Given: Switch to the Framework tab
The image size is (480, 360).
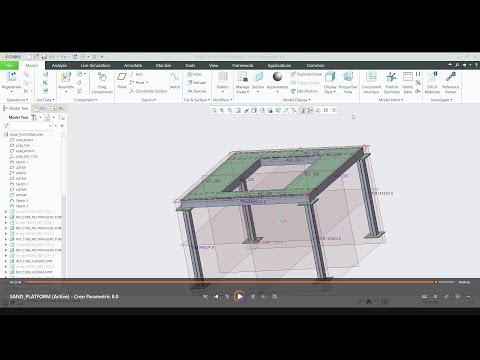Looking at the screenshot, I should (x=243, y=65).
